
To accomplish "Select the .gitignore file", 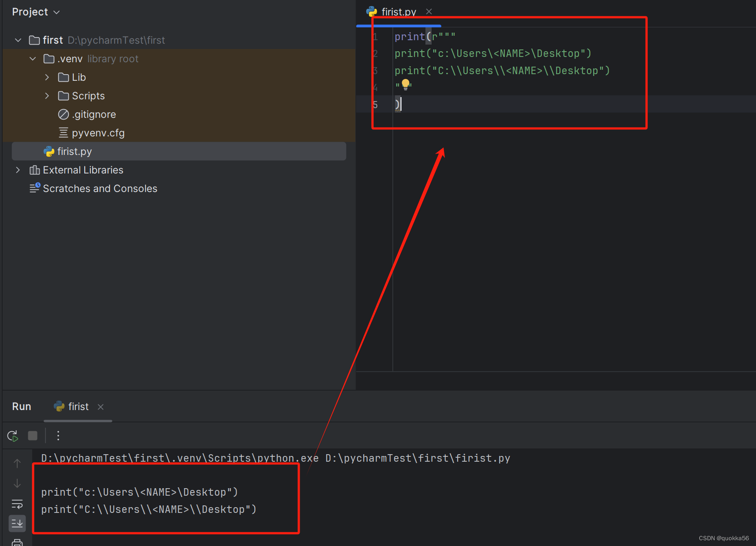I will (94, 114).
